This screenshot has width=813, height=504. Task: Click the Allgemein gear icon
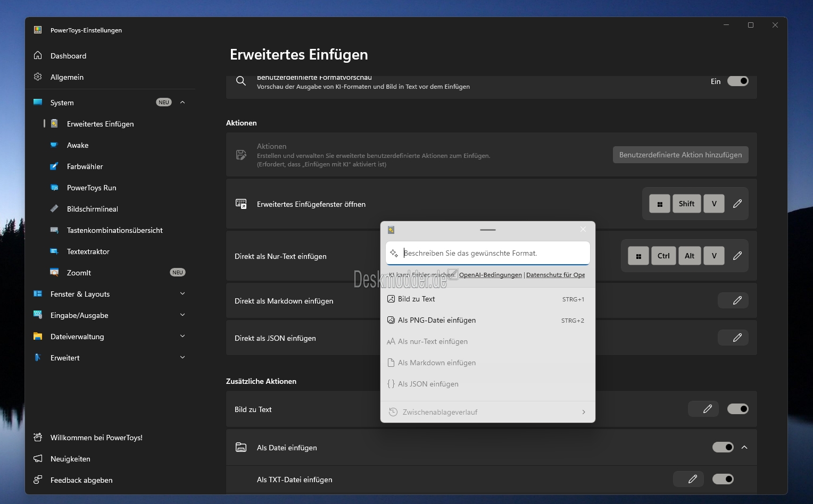click(38, 77)
